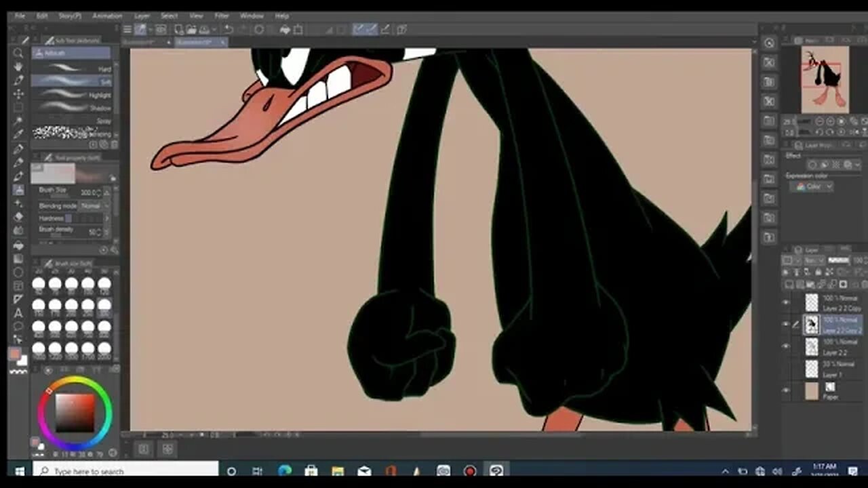Open Window menu
The width and height of the screenshot is (868, 488).
[252, 16]
